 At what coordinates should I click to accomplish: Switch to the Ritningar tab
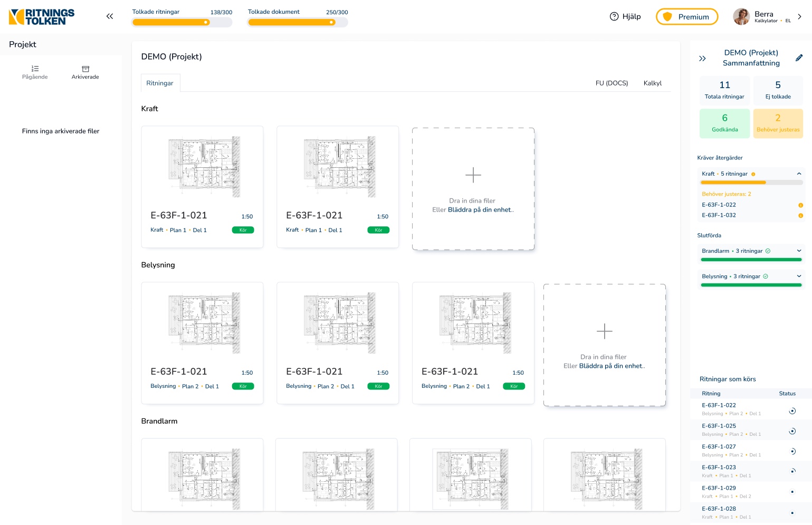pyautogui.click(x=160, y=83)
